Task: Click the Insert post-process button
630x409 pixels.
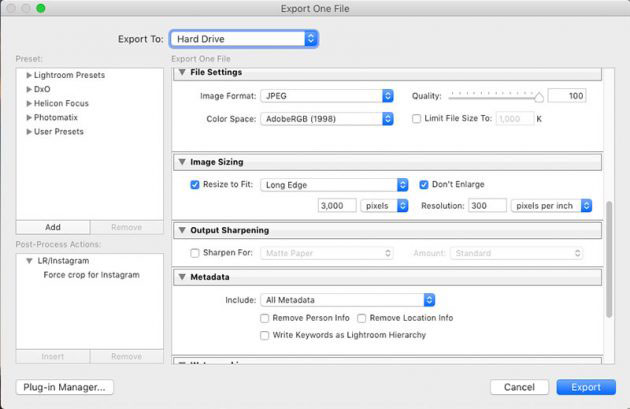Action: click(53, 357)
